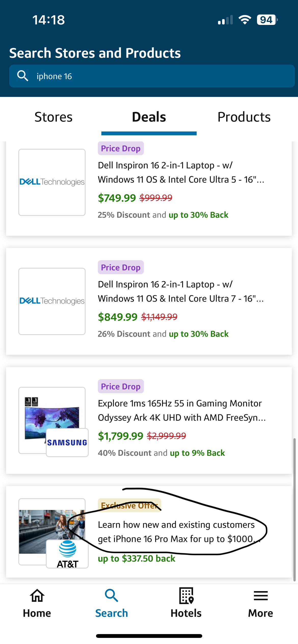Viewport: 298px width, 644px height.
Task: Tap 'up to $337.50 back' text
Action: click(x=137, y=559)
